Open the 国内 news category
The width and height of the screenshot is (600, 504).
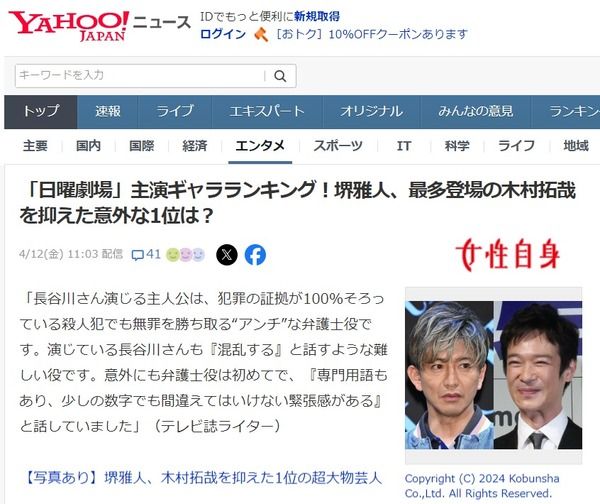88,146
